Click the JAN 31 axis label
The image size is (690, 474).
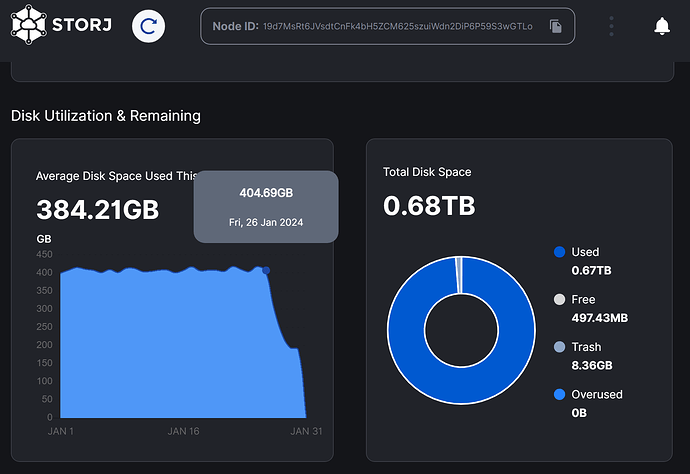point(306,431)
